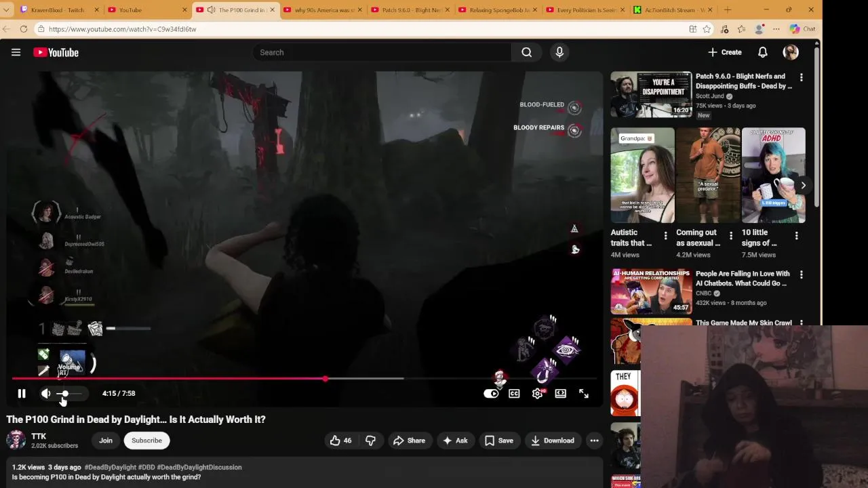Viewport: 868px width, 488px height.
Task: Toggle closed captions (CC)
Action: pyautogui.click(x=514, y=393)
